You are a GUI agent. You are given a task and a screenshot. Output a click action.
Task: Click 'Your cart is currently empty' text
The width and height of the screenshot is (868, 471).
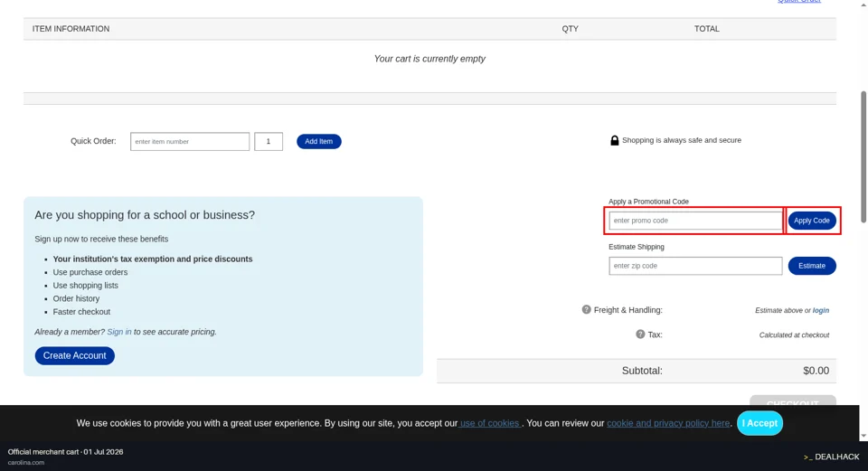click(x=429, y=59)
